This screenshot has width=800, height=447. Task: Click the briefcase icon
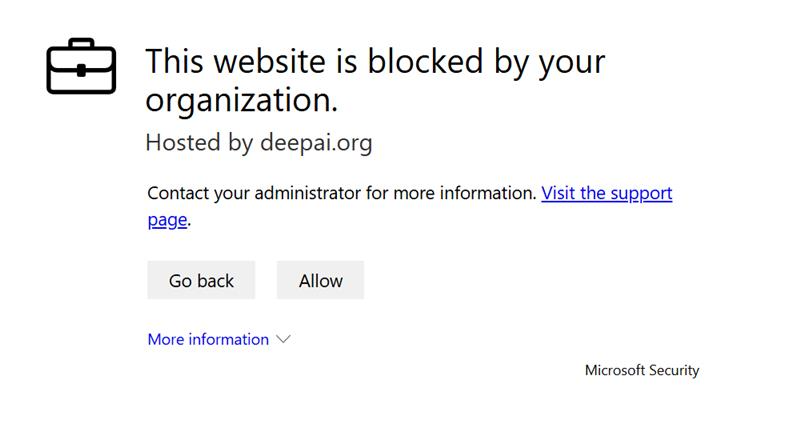pos(81,67)
